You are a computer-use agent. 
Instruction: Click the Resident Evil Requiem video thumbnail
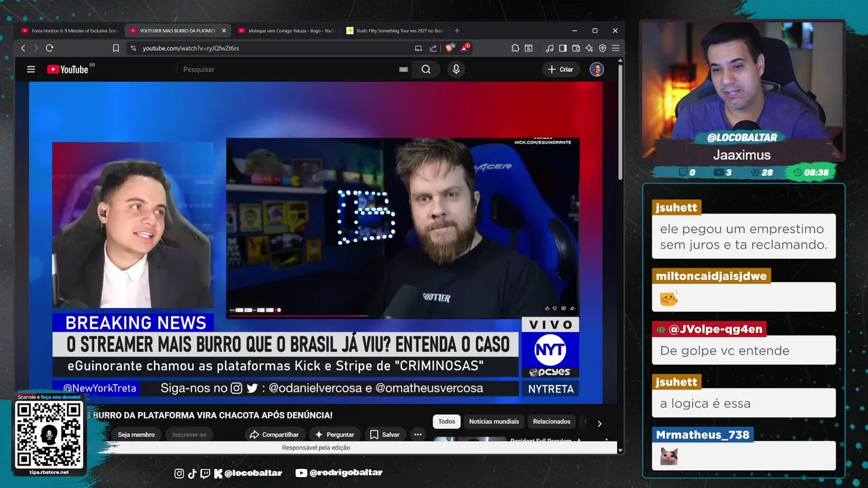click(x=470, y=439)
